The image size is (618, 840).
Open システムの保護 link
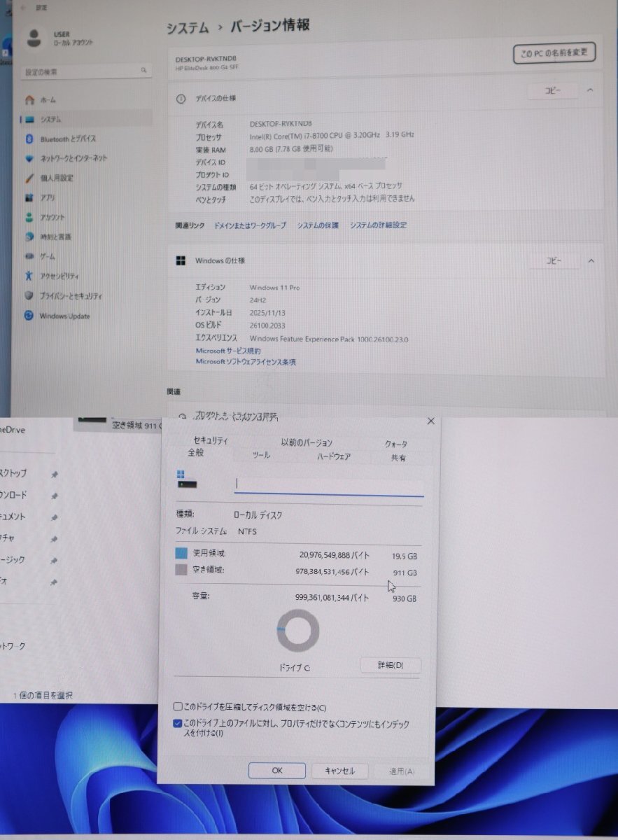[x=318, y=225]
